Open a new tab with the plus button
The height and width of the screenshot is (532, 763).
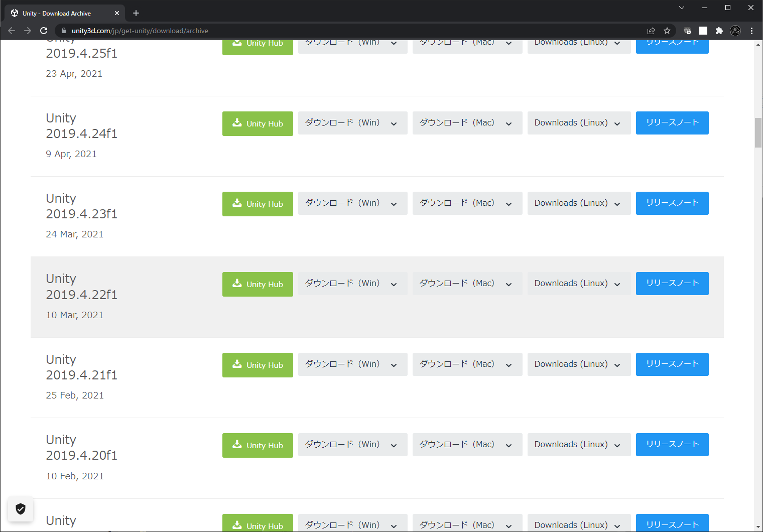coord(136,13)
